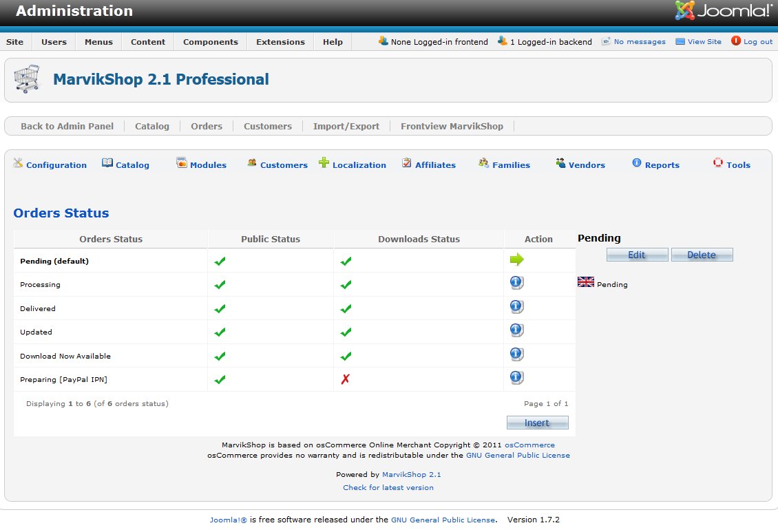Click info icon for Download Now Available
778x532 pixels.
[516, 354]
